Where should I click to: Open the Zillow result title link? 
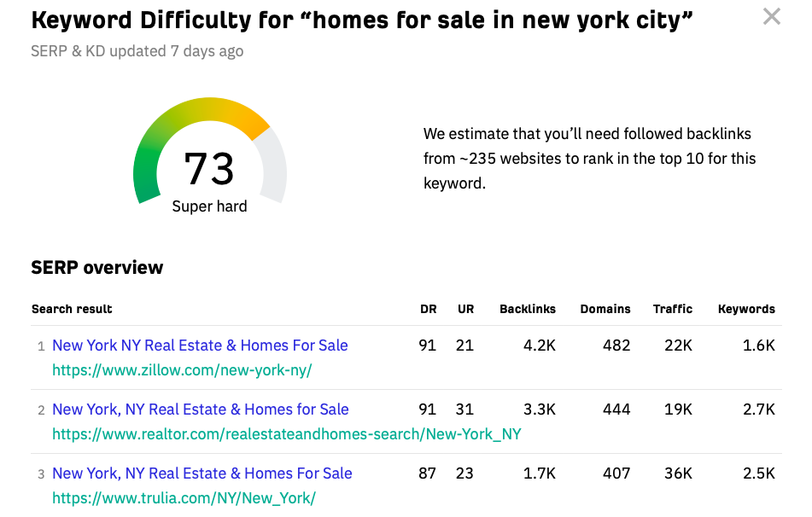point(200,346)
